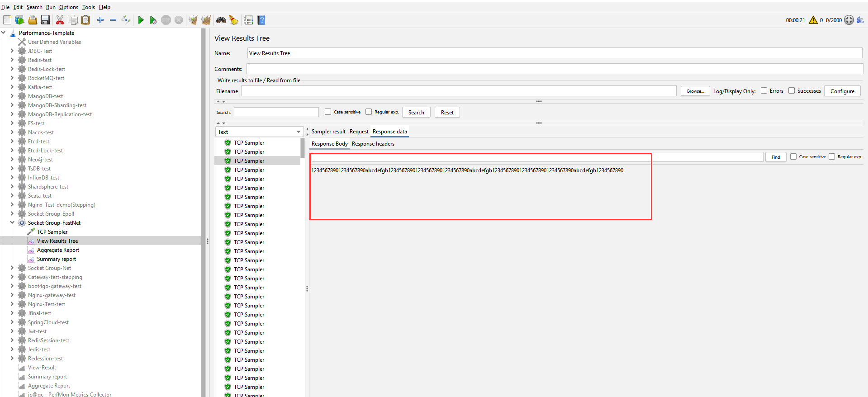This screenshot has width=868, height=397.
Task: Open the Function Helper list icon
Action: pyautogui.click(x=248, y=20)
